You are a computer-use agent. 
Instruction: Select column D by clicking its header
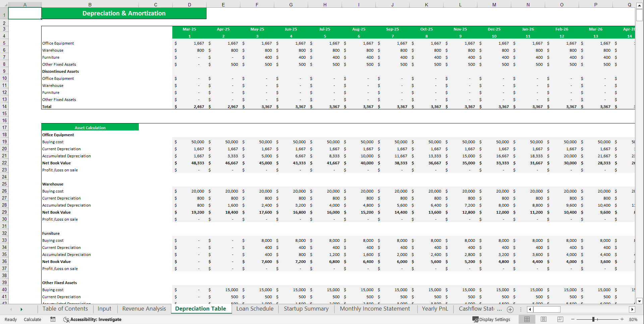(x=189, y=4)
